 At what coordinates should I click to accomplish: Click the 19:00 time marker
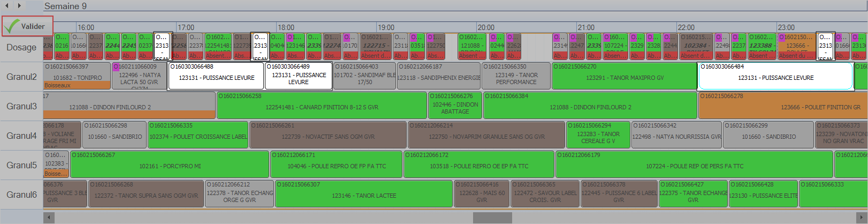click(x=386, y=27)
